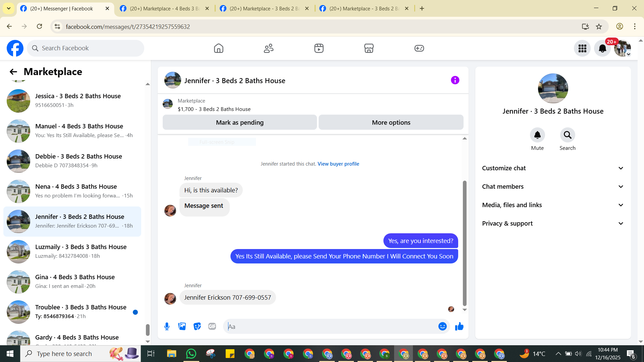Expand Privacy & support section
The image size is (644, 362).
(553, 224)
